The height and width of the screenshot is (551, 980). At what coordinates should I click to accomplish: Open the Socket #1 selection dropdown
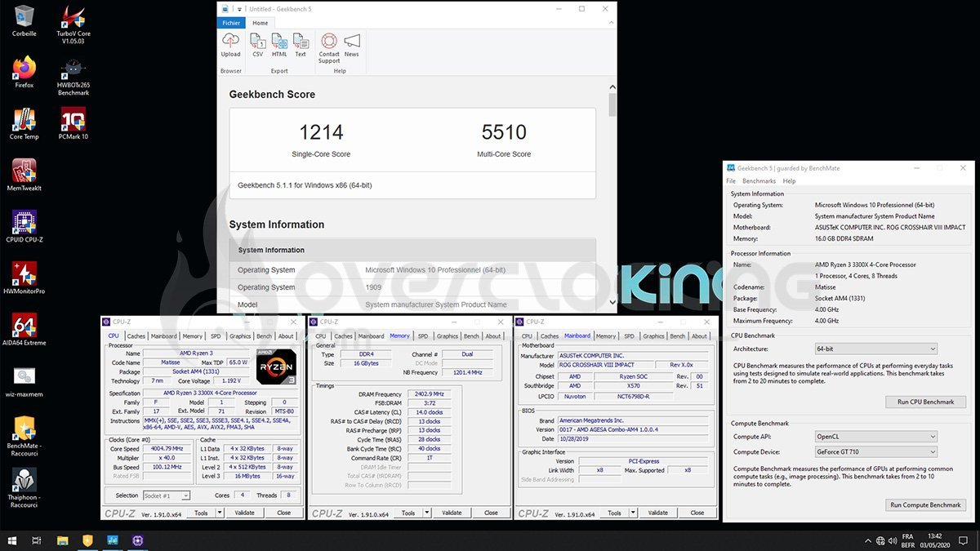(167, 495)
